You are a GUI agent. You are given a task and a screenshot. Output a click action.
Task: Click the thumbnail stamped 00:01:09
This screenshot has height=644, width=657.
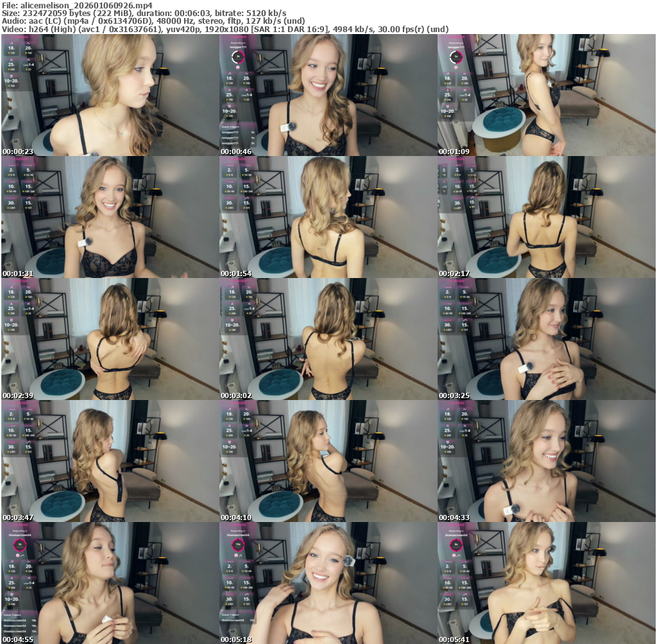[546, 95]
